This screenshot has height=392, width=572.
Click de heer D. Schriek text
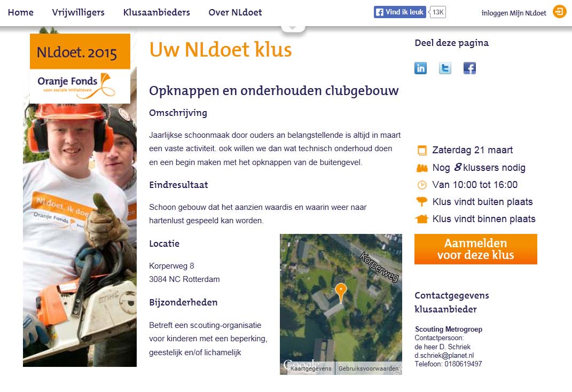click(443, 347)
